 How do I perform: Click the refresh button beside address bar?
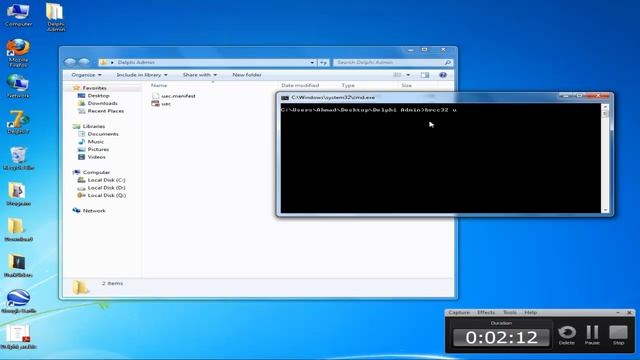[x=324, y=62]
